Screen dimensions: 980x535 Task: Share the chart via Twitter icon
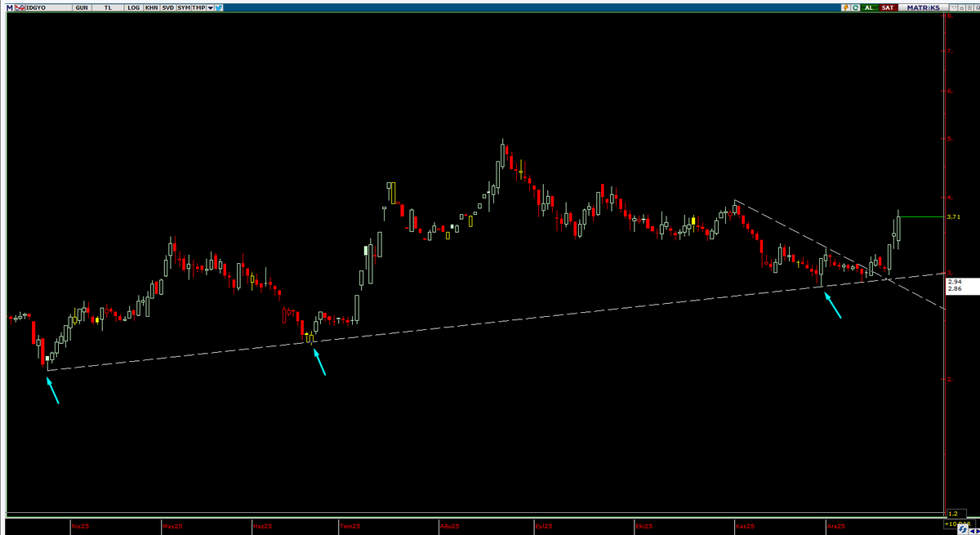coord(219,8)
